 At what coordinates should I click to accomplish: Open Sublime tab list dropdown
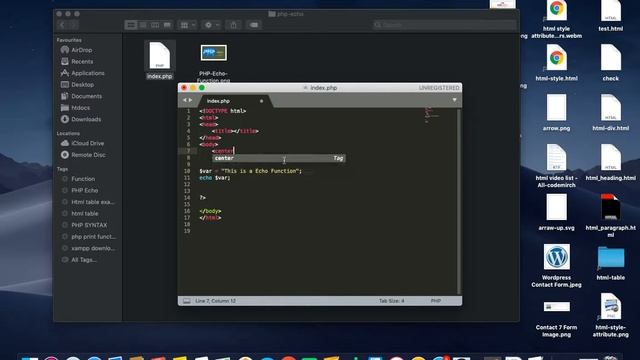pyautogui.click(x=454, y=100)
